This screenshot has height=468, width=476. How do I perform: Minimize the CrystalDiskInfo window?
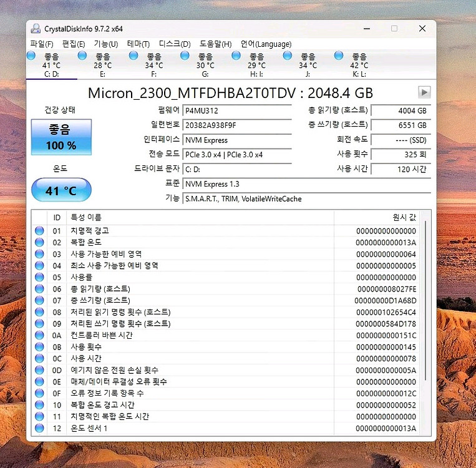coord(367,29)
